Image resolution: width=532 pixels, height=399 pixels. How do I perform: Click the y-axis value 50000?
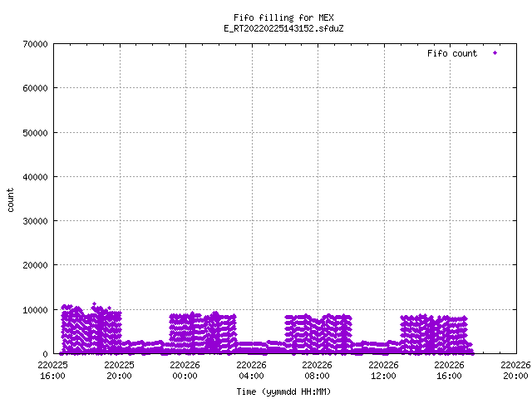[35, 133]
